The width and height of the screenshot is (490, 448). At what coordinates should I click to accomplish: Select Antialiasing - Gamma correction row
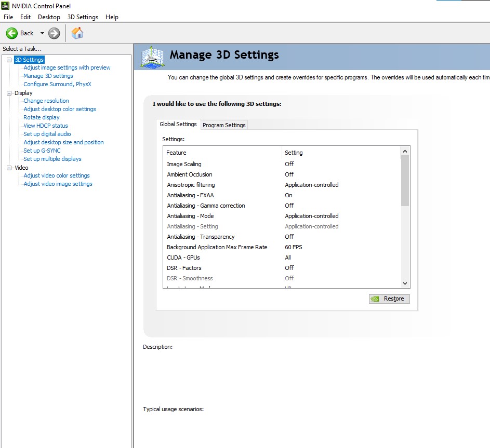click(282, 206)
